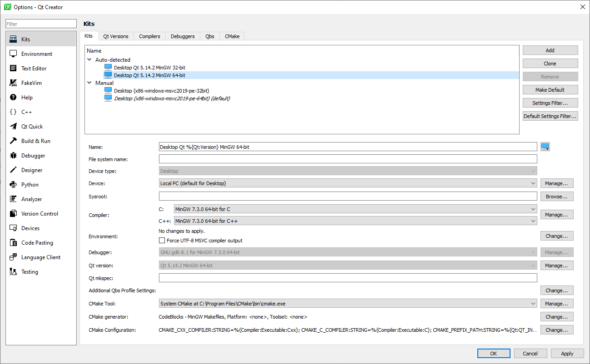Click Manage... next to Compiler

pos(557,215)
